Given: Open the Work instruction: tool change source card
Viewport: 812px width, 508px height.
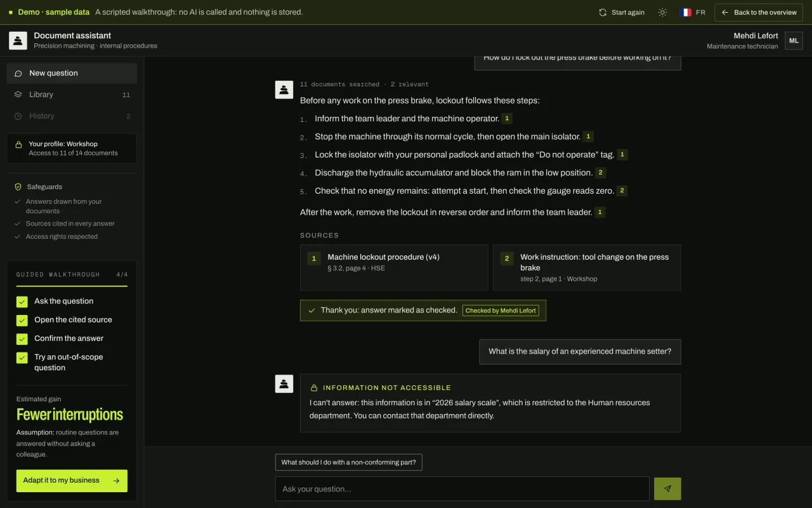Looking at the screenshot, I should coord(587,267).
